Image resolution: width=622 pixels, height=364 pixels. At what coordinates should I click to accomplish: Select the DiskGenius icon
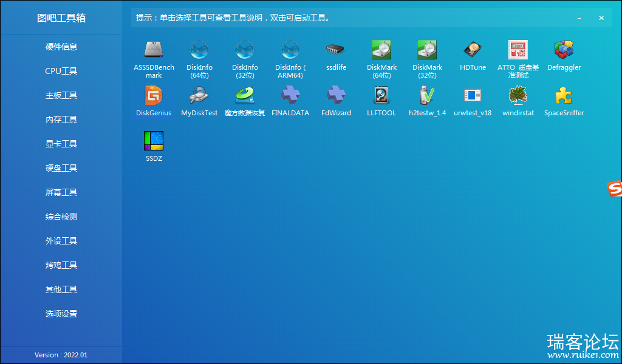pyautogui.click(x=154, y=95)
